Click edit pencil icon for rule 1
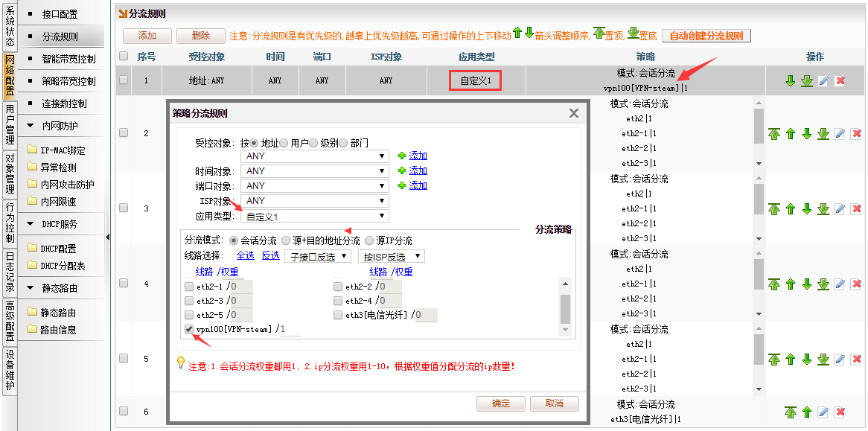 coord(823,80)
